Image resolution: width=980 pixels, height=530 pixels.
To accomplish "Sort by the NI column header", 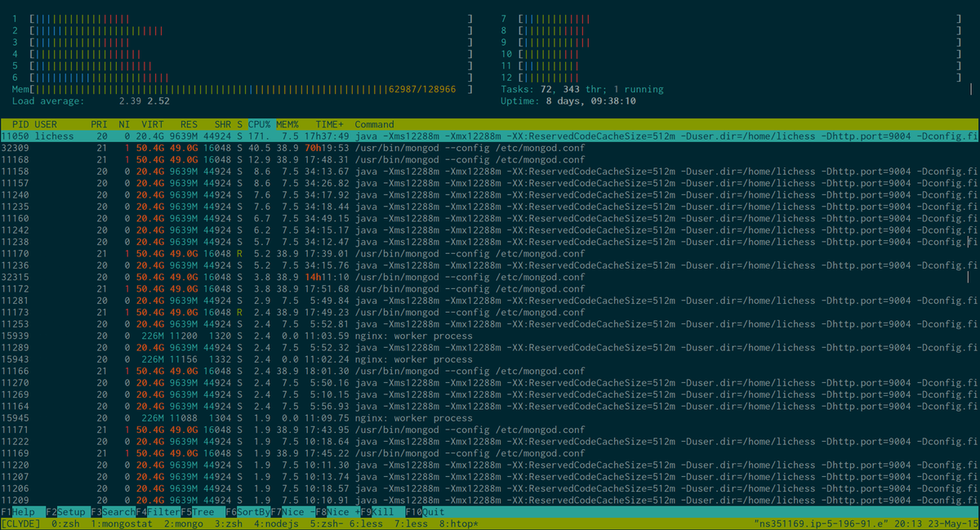I will coord(124,124).
